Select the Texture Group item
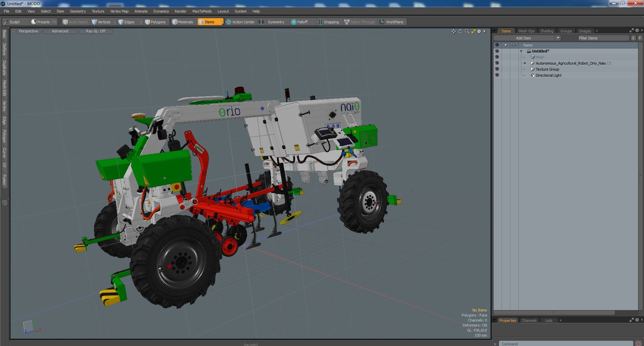644x346 pixels. point(547,69)
